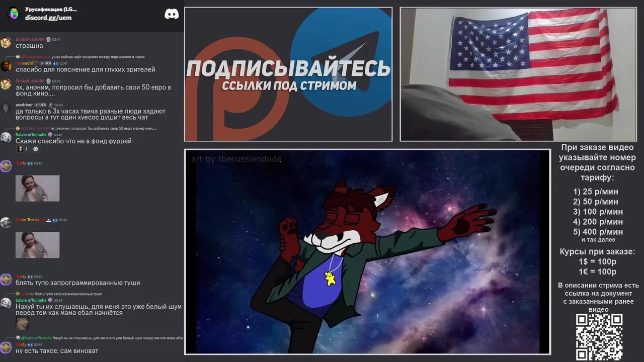
Task: Open Shakshuka1984's avatar on the страшна message
Action: tap(6, 42)
